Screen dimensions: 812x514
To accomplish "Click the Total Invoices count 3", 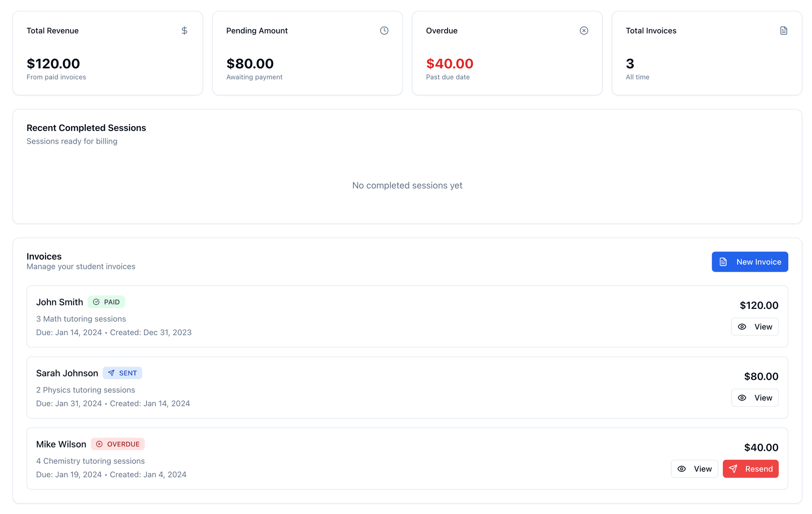I will [x=630, y=63].
